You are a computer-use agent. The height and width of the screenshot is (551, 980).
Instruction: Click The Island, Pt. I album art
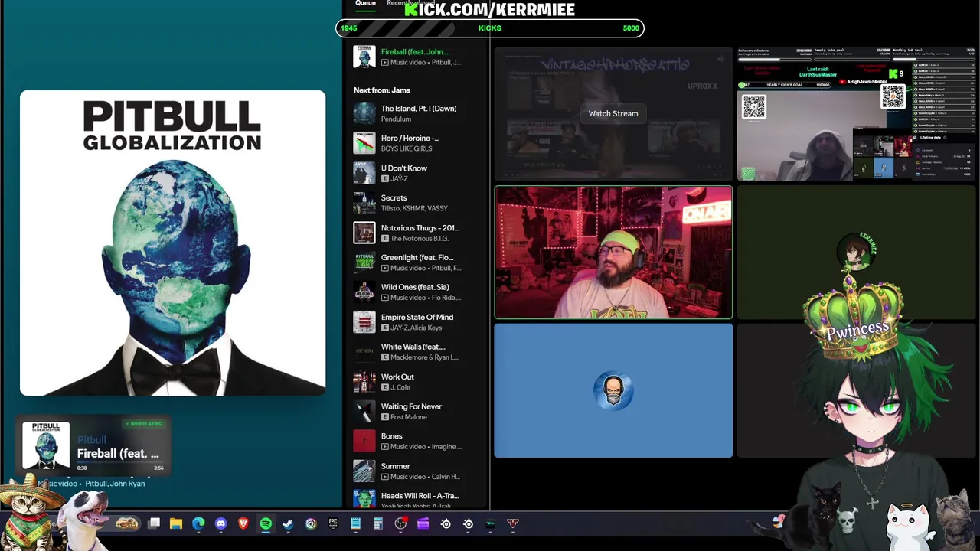pyautogui.click(x=364, y=113)
